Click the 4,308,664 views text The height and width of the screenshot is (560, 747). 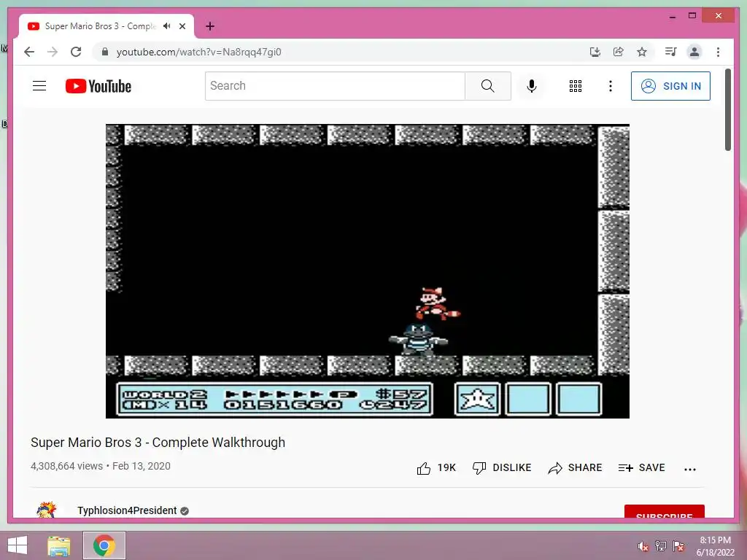click(x=66, y=466)
